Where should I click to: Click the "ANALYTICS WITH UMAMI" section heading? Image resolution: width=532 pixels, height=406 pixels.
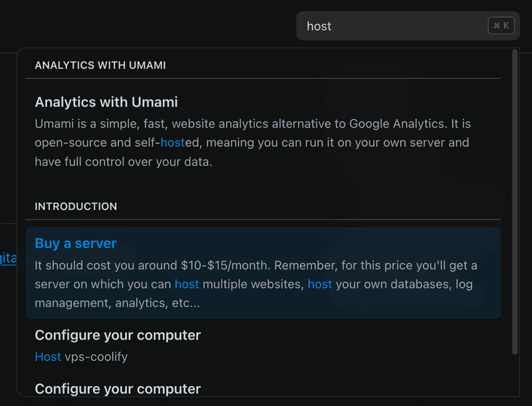coord(100,65)
